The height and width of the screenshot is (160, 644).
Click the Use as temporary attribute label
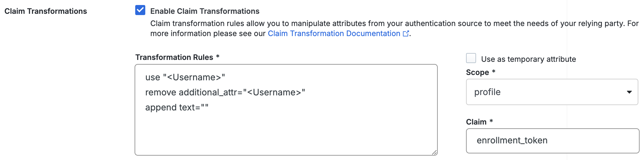click(x=528, y=59)
